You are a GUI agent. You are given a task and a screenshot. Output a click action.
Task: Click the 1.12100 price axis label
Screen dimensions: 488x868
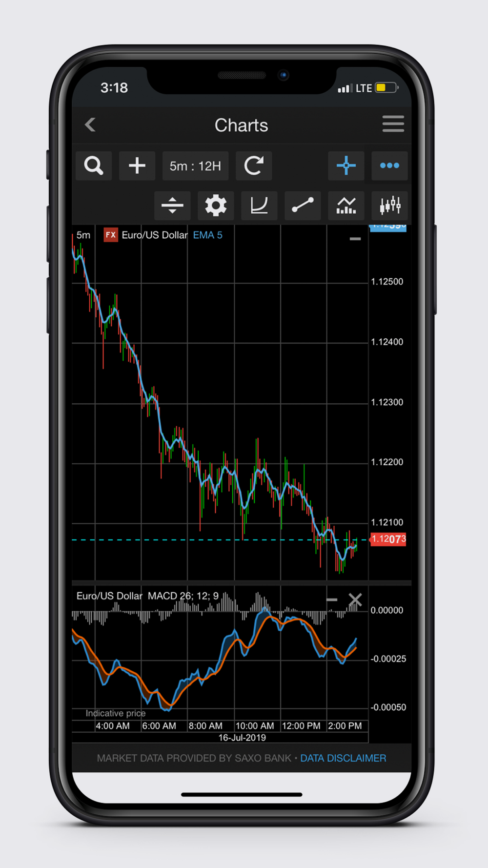coord(387,522)
